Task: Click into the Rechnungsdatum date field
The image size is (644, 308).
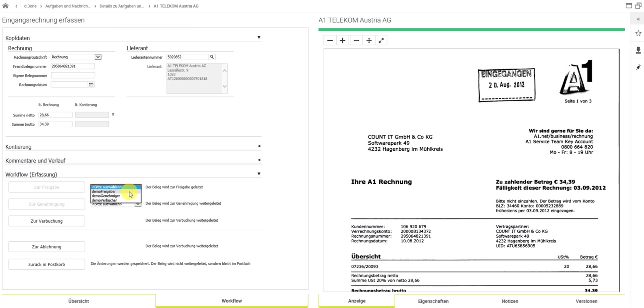Action: click(x=69, y=85)
